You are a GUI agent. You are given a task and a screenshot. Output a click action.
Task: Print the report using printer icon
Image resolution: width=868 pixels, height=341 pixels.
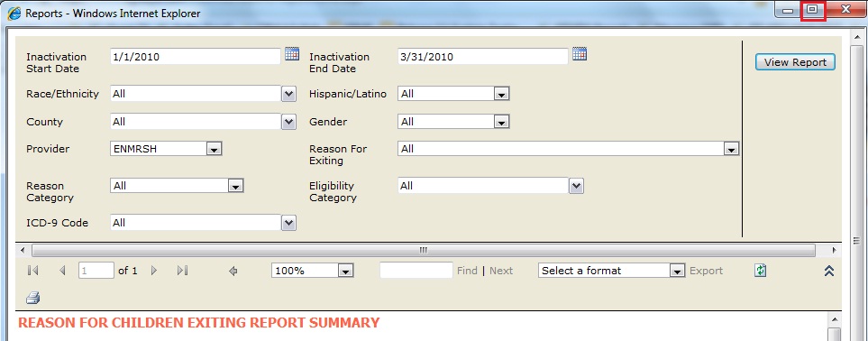(33, 299)
